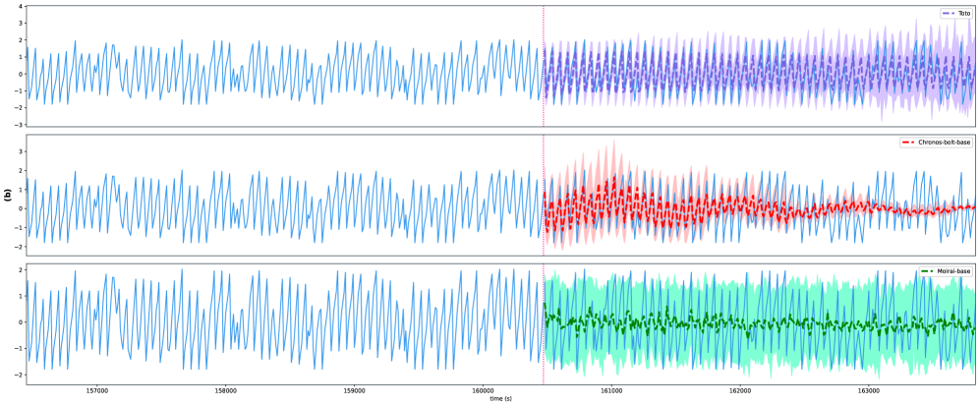The image size is (980, 406).
Task: Click the "time (s)" axis title
Action: pos(500,398)
